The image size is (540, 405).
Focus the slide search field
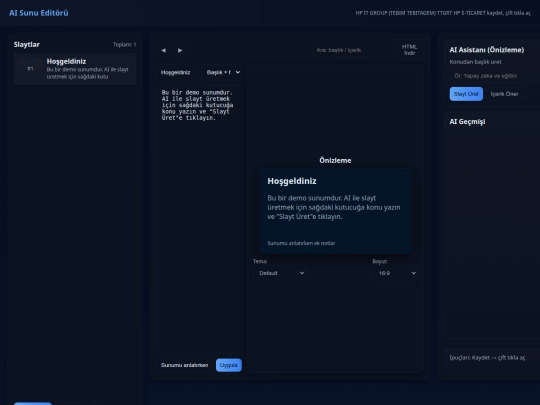pyautogui.click(x=353, y=50)
